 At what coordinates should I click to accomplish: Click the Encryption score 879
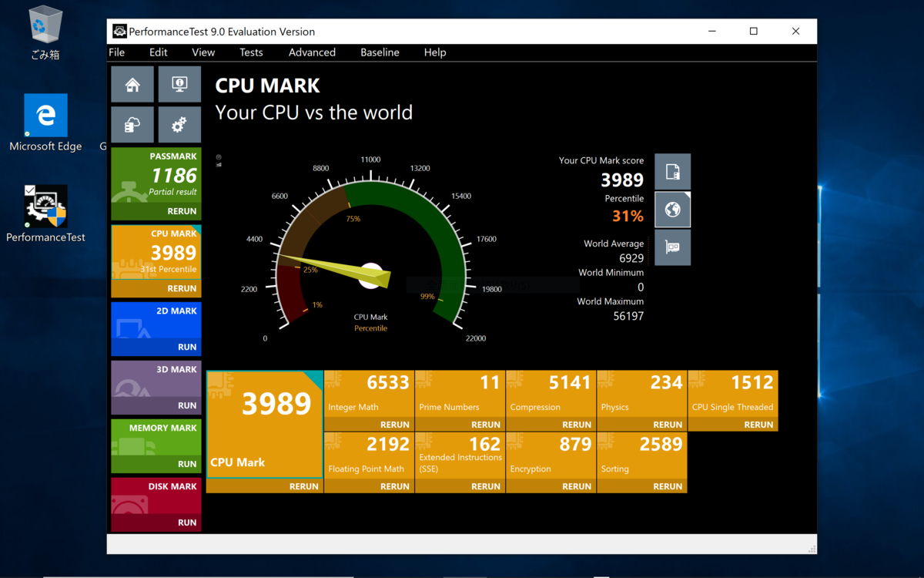pyautogui.click(x=575, y=445)
